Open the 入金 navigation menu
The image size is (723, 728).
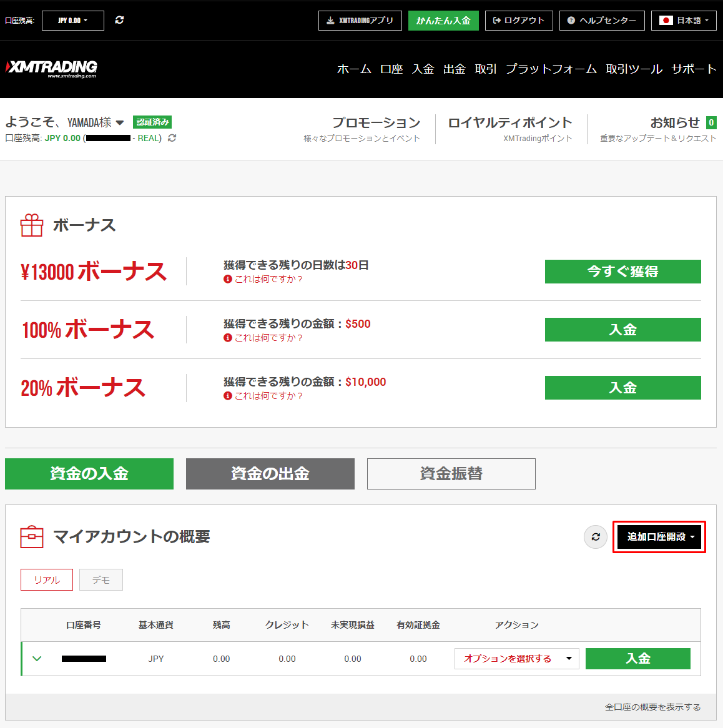(423, 69)
